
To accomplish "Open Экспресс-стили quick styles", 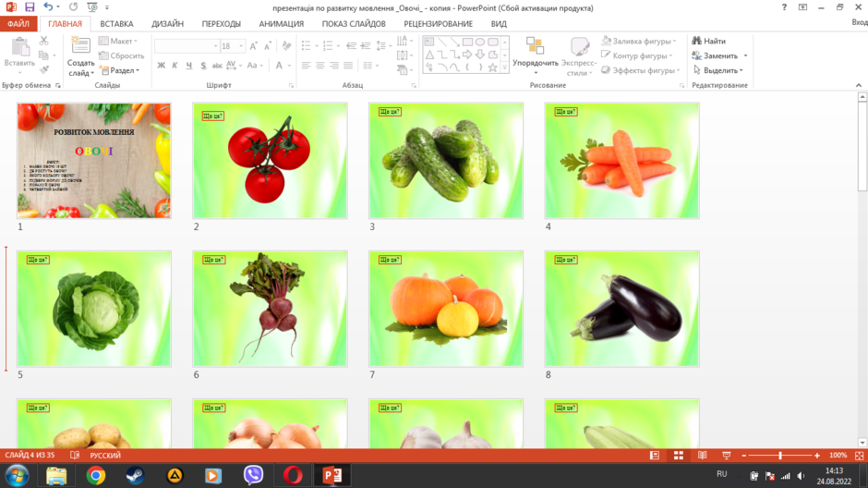I will tap(579, 56).
